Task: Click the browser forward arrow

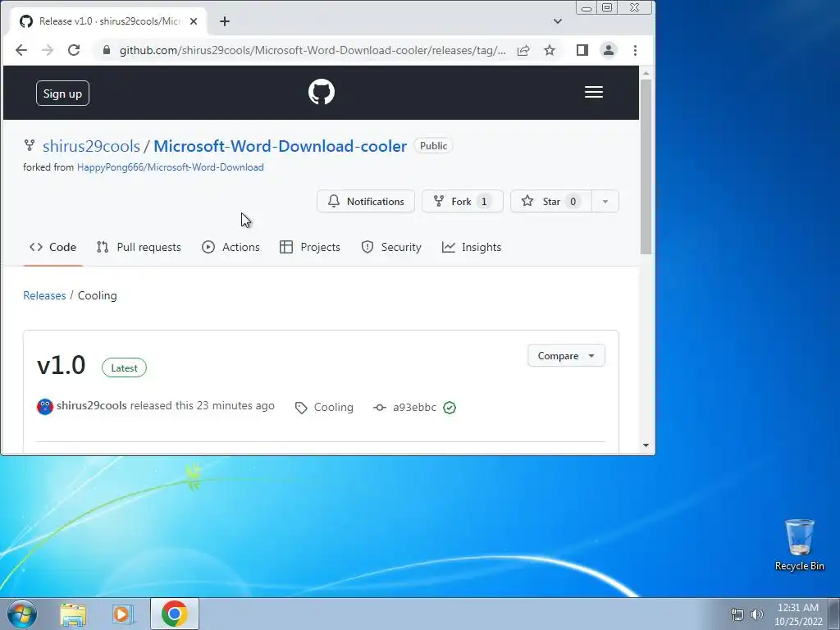Action: tap(48, 50)
